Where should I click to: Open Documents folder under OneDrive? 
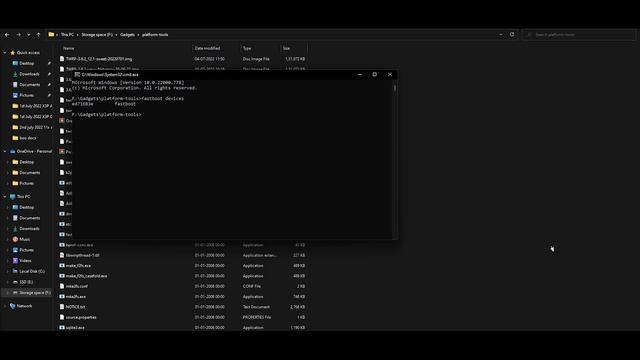(29, 173)
